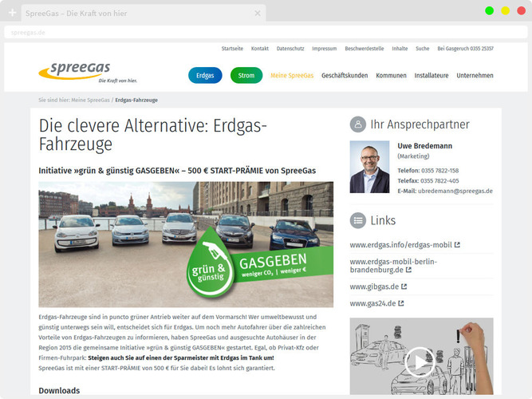Screen dimensions: 532x399
Task: Open the Geschäftskunden menu item
Action: coord(345,76)
